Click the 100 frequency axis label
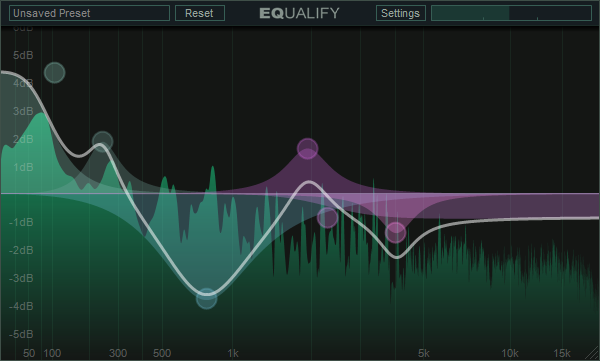This screenshot has height=361, width=600. [52, 353]
